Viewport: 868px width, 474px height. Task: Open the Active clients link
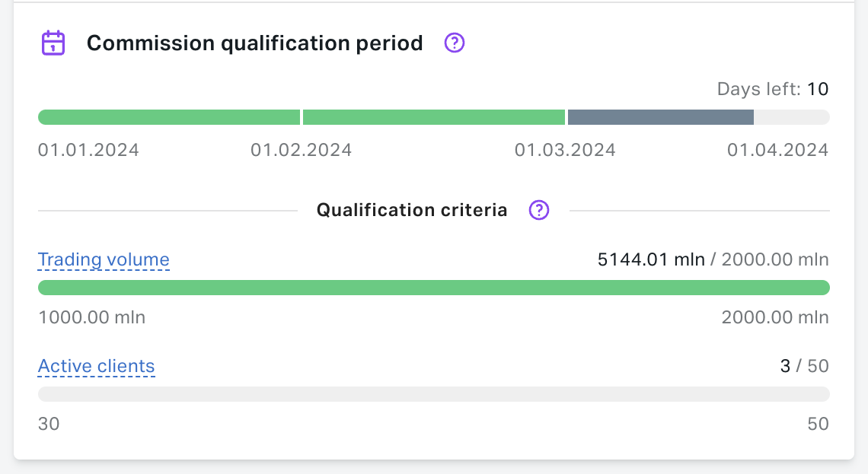(x=96, y=367)
